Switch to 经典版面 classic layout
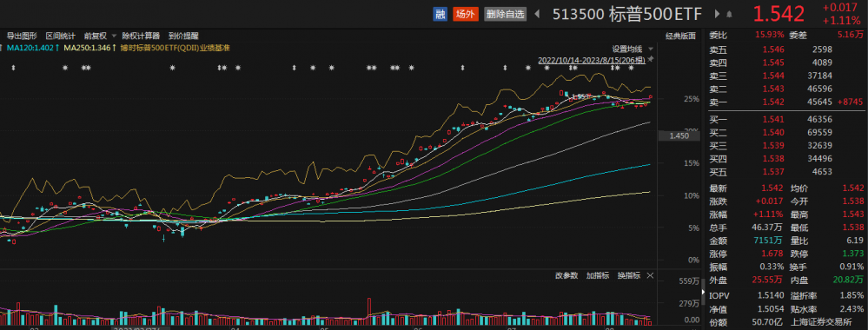 (680, 36)
